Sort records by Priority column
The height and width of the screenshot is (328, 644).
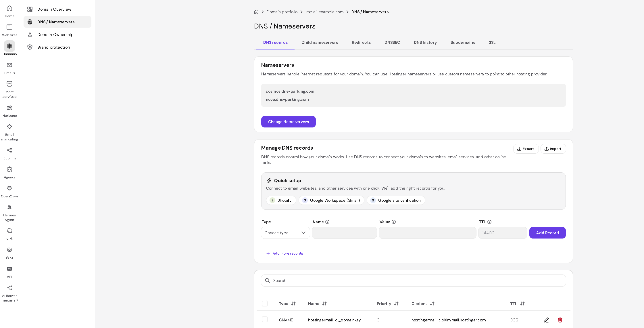pyautogui.click(x=396, y=304)
